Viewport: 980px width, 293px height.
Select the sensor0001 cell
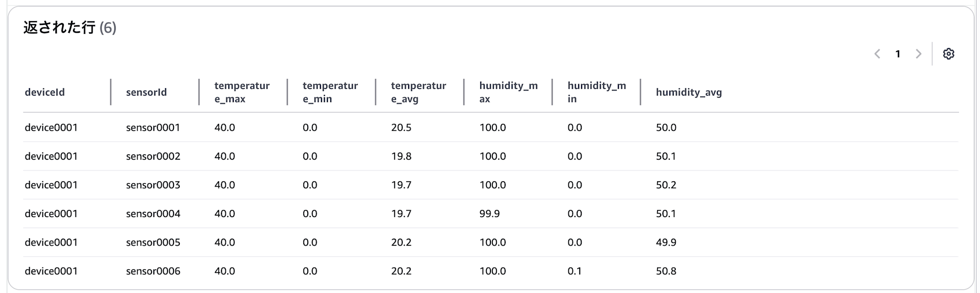coord(153,127)
